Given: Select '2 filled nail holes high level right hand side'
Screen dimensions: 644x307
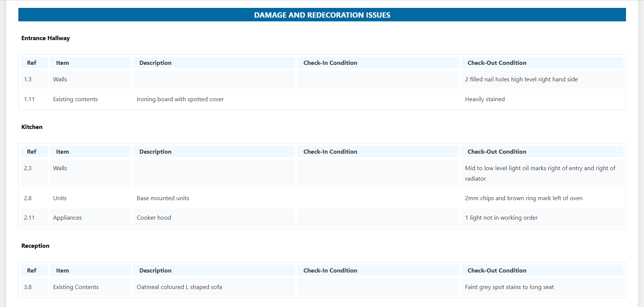Looking at the screenshot, I should tap(521, 79).
